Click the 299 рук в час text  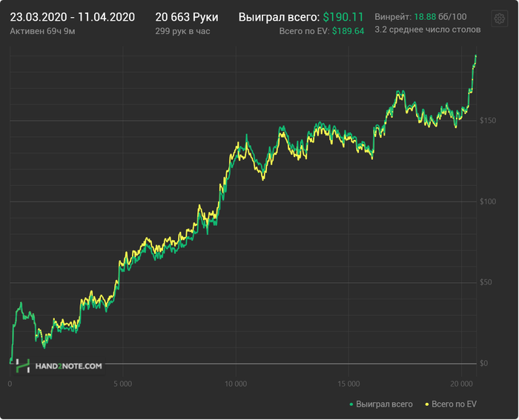[x=182, y=31]
